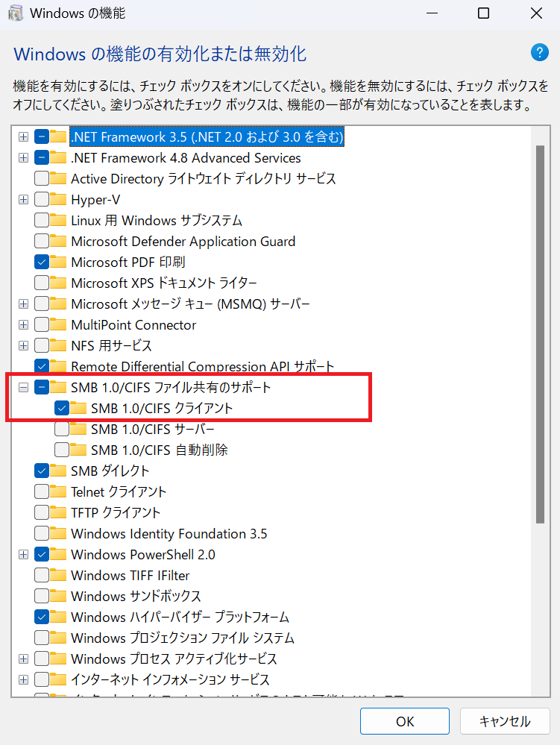Click the NFS 用サービス folder icon
The image size is (560, 745).
coord(58,345)
